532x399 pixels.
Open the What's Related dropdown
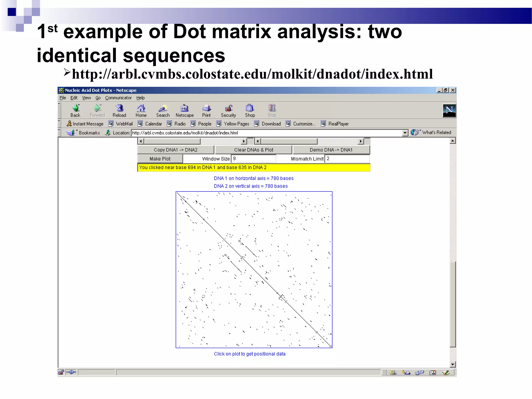point(431,132)
